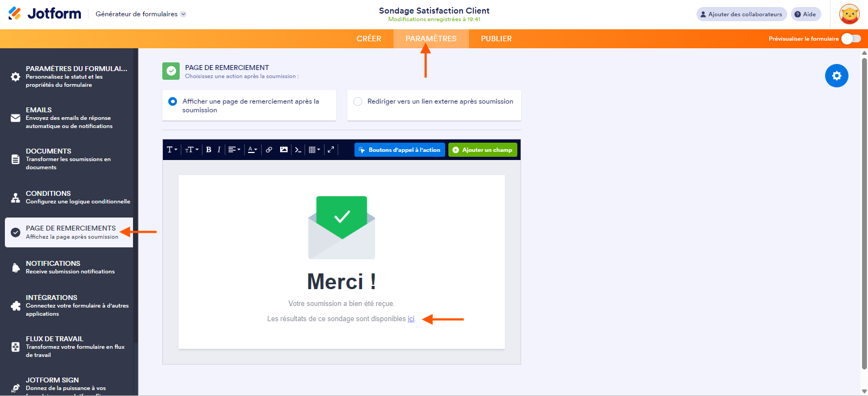Image resolution: width=868 pixels, height=396 pixels.
Task: Click Boutons d'appel à l'action button
Action: point(400,150)
